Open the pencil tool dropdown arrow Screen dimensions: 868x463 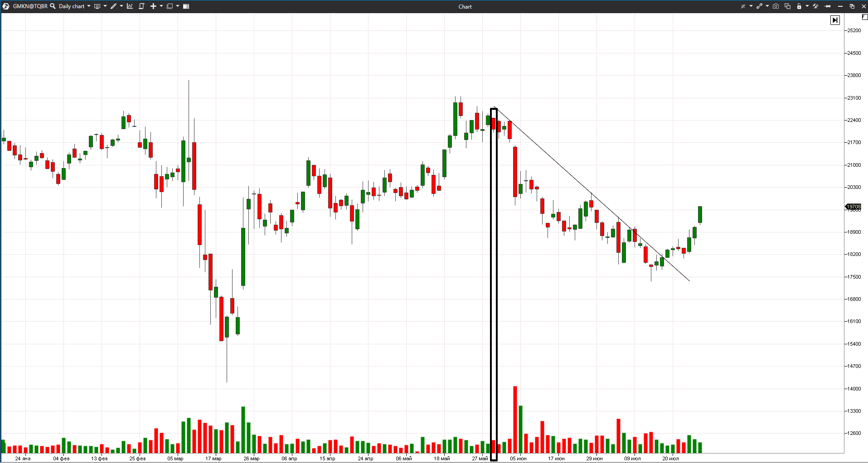121,6
